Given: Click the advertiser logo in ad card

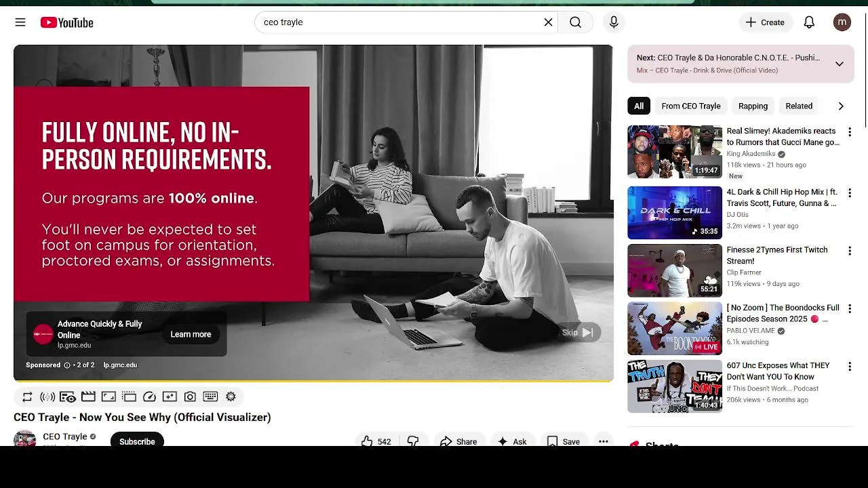Looking at the screenshot, I should click(x=43, y=334).
